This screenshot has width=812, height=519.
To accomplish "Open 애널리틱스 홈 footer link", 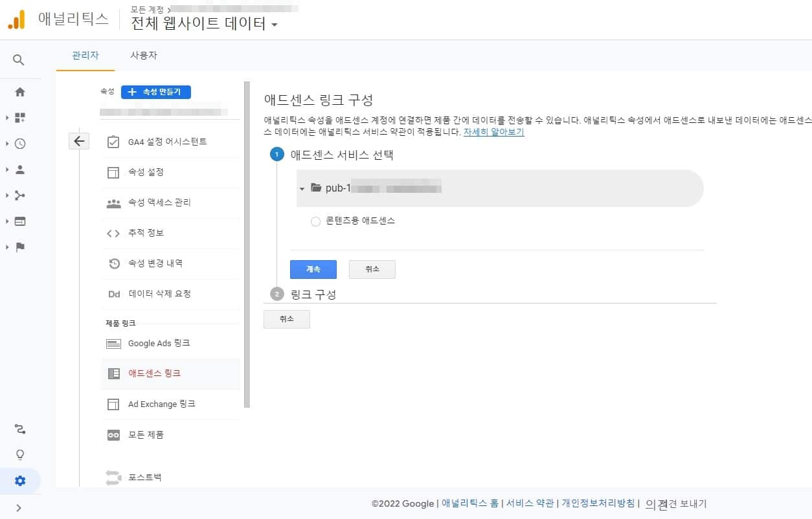I will (470, 503).
